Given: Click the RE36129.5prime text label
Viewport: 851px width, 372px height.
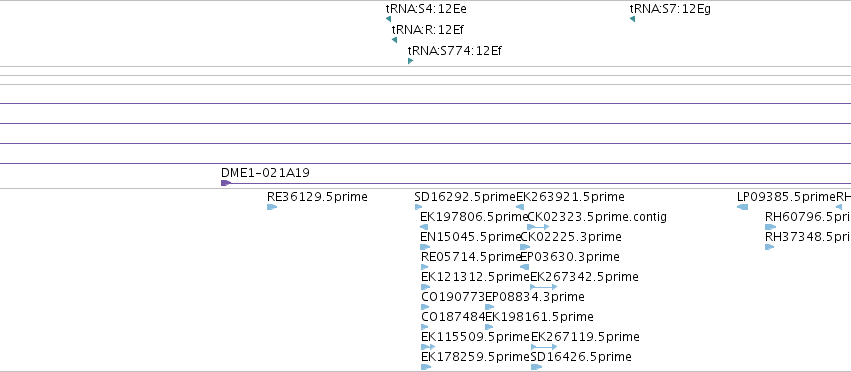Looking at the screenshot, I should pos(317,197).
